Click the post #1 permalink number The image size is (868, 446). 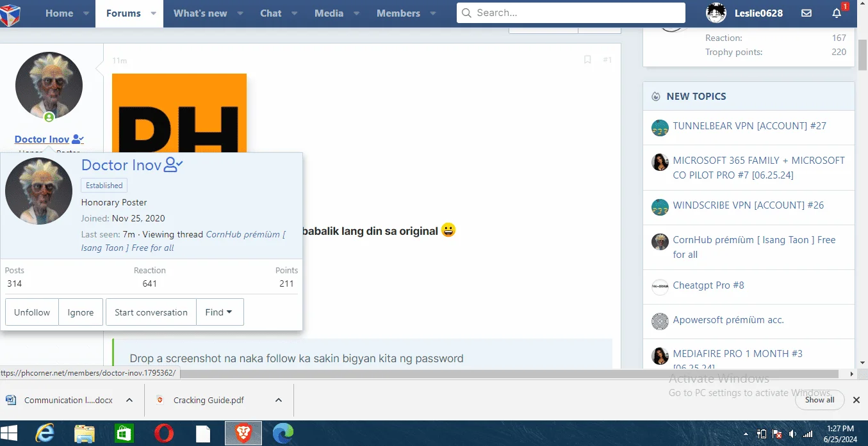(x=607, y=60)
